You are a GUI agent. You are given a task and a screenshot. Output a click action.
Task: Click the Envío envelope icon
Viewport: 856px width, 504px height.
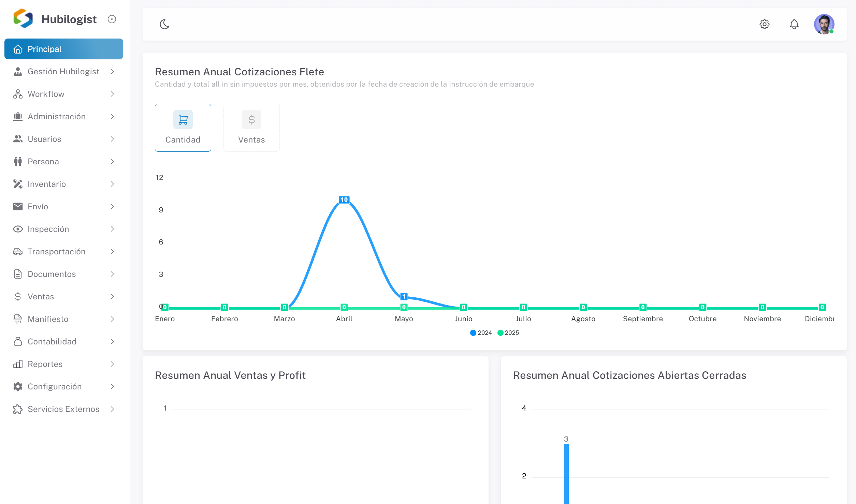point(18,207)
